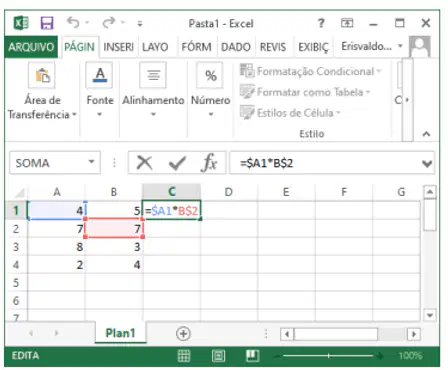Open Insert Function fx dialog
Viewport: 448px width, 370px height.
click(209, 163)
